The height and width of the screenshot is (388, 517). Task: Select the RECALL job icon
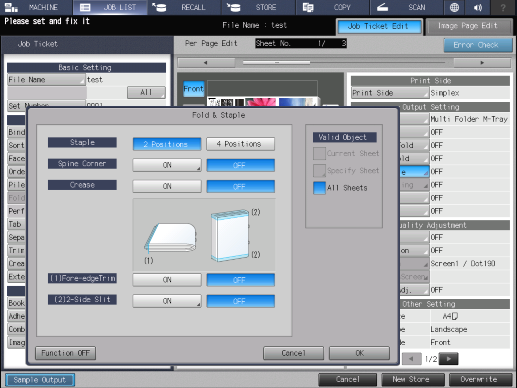point(159,7)
